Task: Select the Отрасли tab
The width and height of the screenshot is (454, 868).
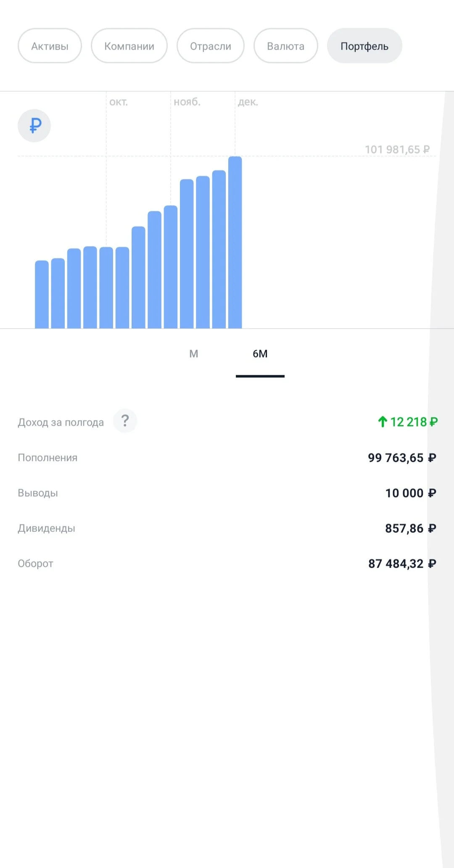Action: pos(211,46)
